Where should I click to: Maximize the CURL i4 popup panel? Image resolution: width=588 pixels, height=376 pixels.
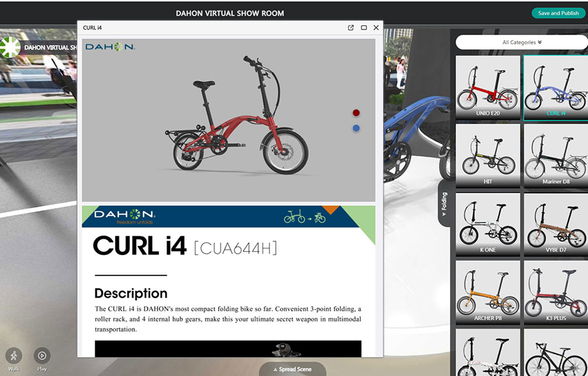pyautogui.click(x=364, y=28)
